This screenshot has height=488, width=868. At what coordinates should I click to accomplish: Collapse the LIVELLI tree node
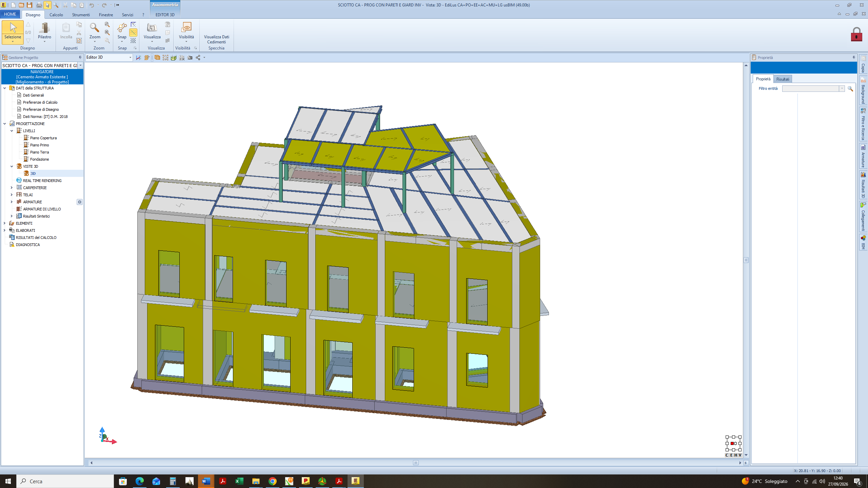tap(12, 131)
